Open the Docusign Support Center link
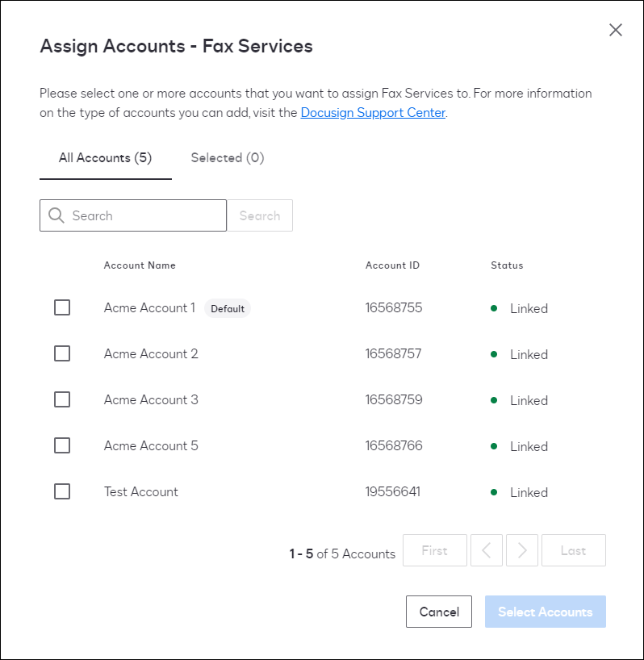The image size is (644, 660). [373, 112]
